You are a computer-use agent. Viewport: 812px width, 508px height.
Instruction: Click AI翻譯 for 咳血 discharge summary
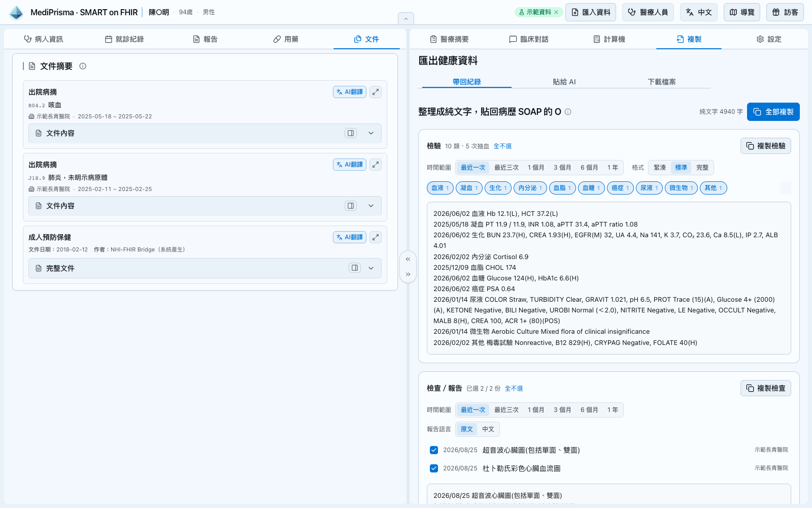[x=350, y=92]
